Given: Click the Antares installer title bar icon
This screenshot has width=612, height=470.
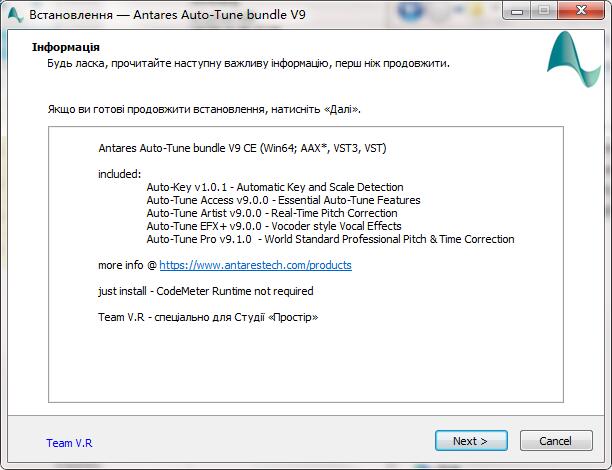Looking at the screenshot, I should pos(14,15).
